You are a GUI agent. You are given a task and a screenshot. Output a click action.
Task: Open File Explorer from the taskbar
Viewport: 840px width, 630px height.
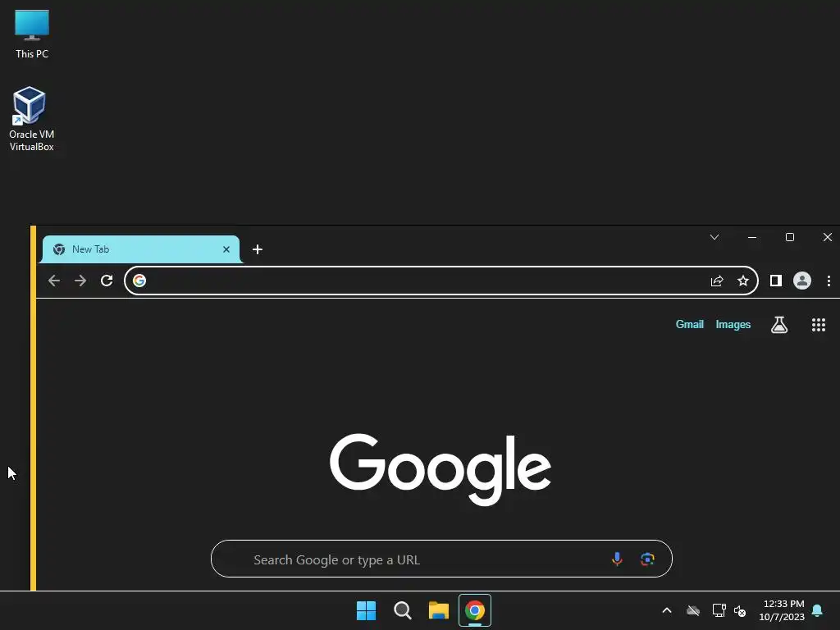click(x=438, y=610)
